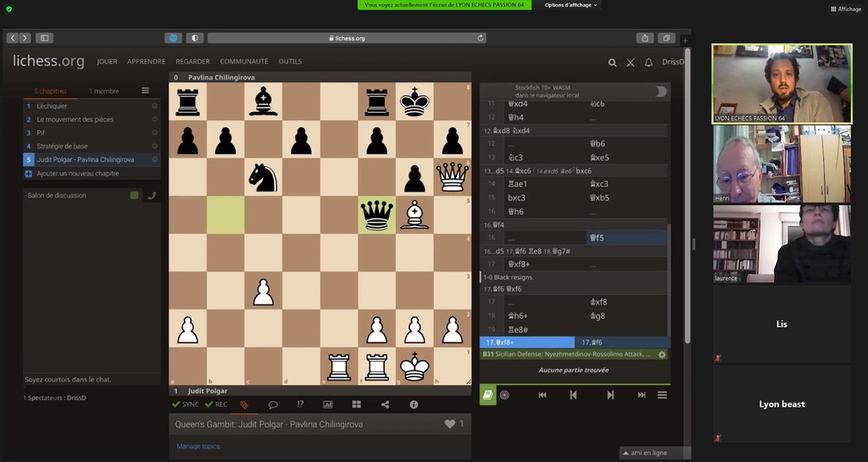Open the computer analysis chart icon
The height and width of the screenshot is (462, 868).
point(328,405)
